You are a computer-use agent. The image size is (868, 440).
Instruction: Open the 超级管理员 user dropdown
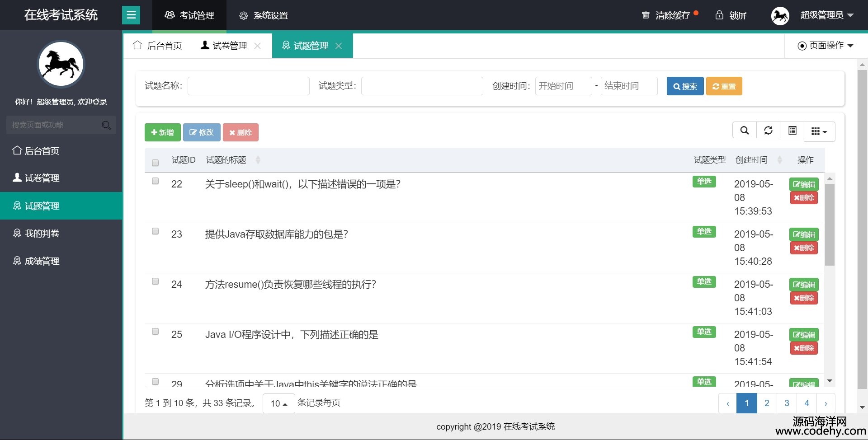(826, 15)
